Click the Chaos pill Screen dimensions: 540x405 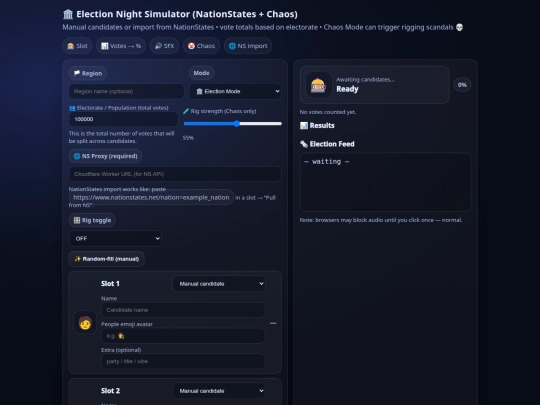pyautogui.click(x=201, y=46)
